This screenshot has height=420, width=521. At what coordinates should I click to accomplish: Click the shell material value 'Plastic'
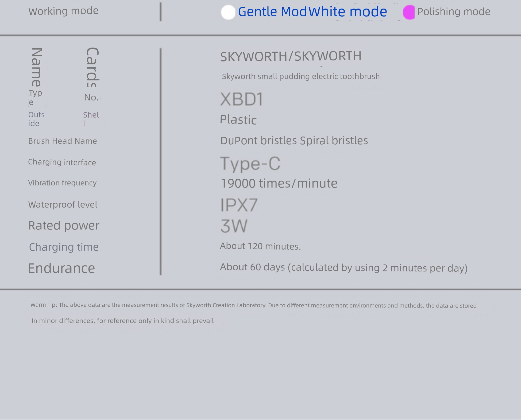238,120
